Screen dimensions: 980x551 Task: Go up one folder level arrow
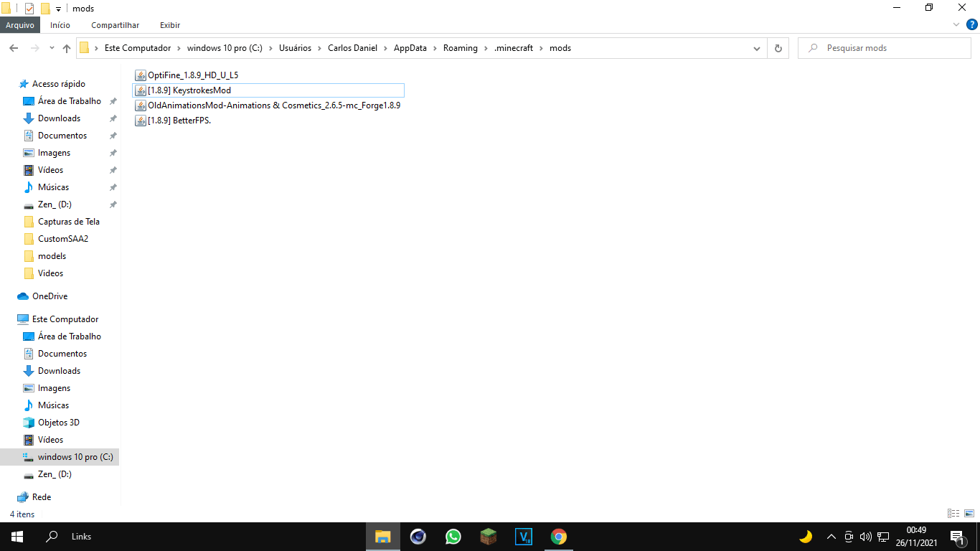coord(67,48)
